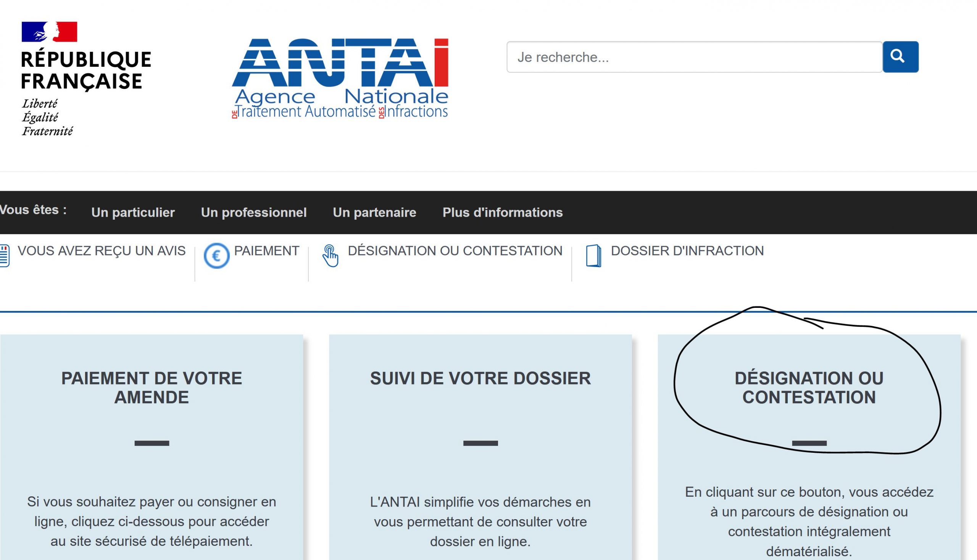Focus the 'Je recherche...' search field
The height and width of the screenshot is (560, 977).
click(694, 57)
